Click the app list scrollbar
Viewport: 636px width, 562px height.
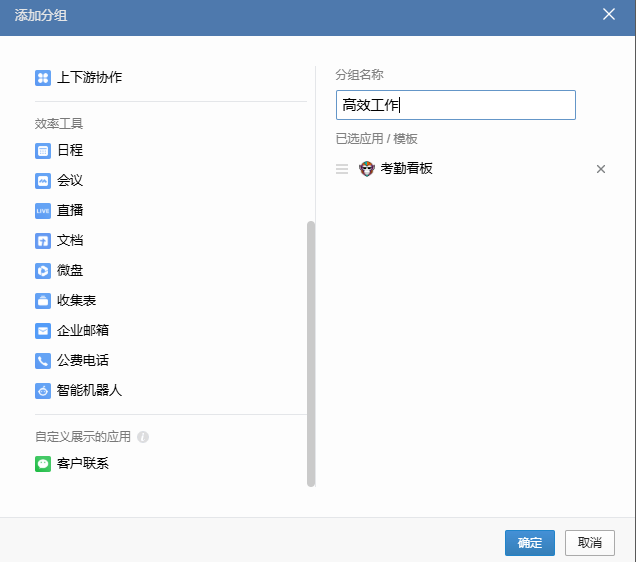pos(311,350)
